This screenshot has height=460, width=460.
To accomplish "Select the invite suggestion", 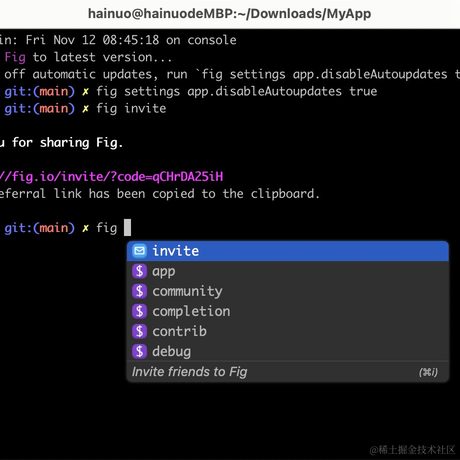I will [x=288, y=251].
